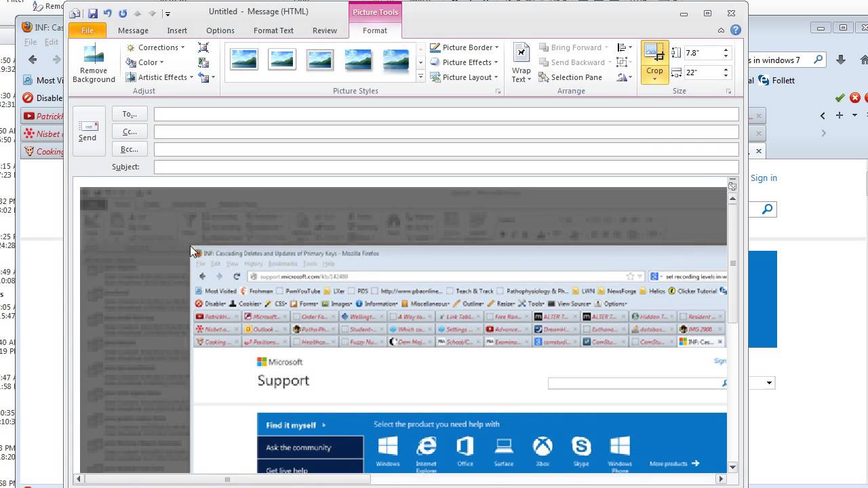Switch to the Review ribbon tab
This screenshot has height=488, width=868.
pos(325,30)
